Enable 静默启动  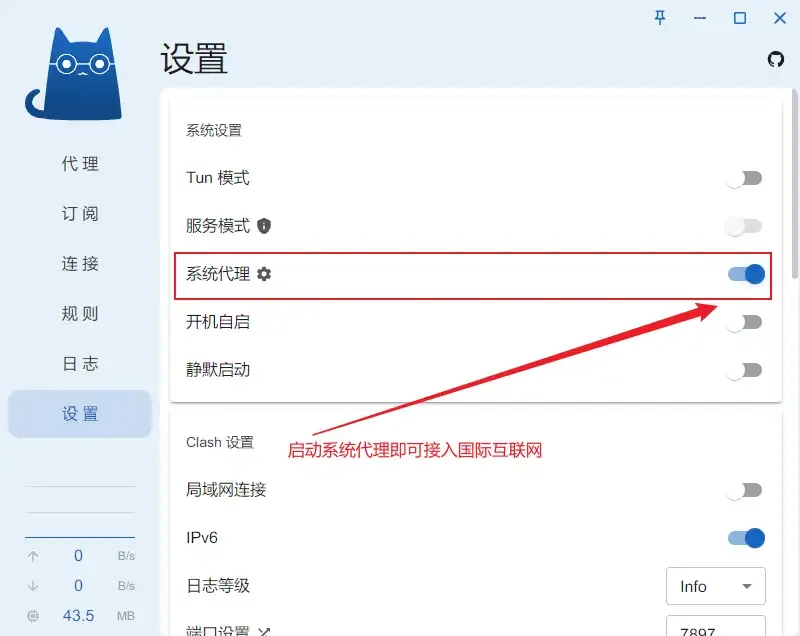[744, 370]
